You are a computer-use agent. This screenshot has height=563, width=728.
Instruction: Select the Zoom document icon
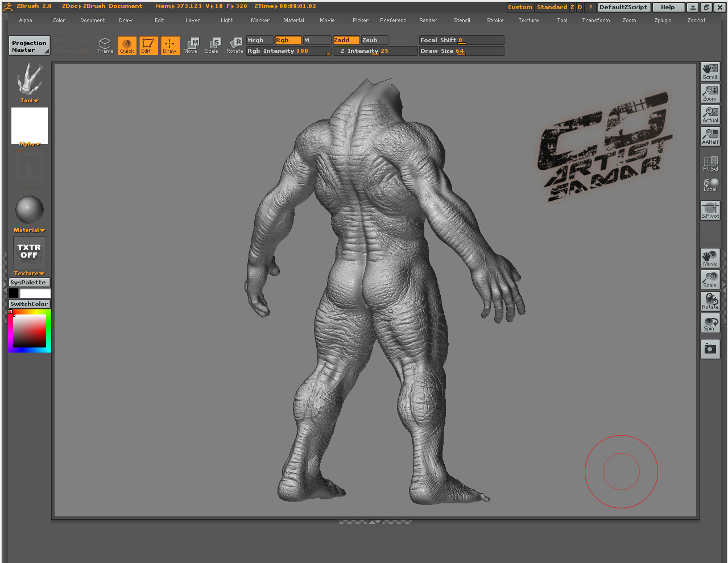710,93
